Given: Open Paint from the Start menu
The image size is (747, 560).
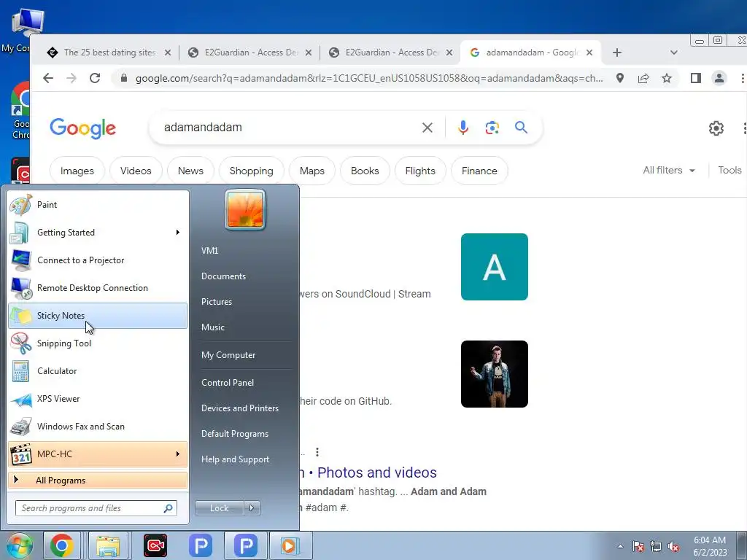Looking at the screenshot, I should point(98,205).
